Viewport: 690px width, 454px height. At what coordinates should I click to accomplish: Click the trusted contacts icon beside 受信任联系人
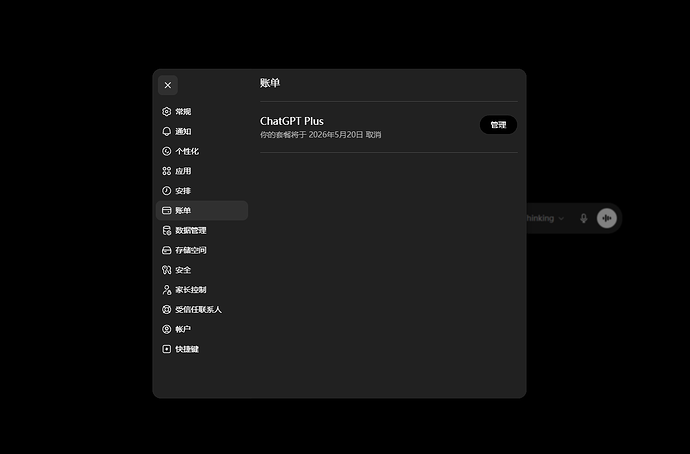point(166,310)
